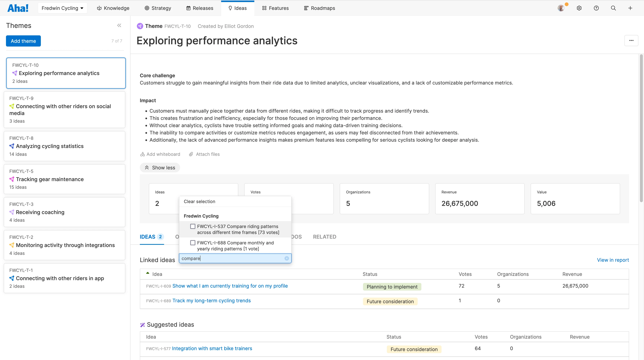
Task: Check the FWCYL-I-537 Compare riding patterns idea
Action: (193, 226)
